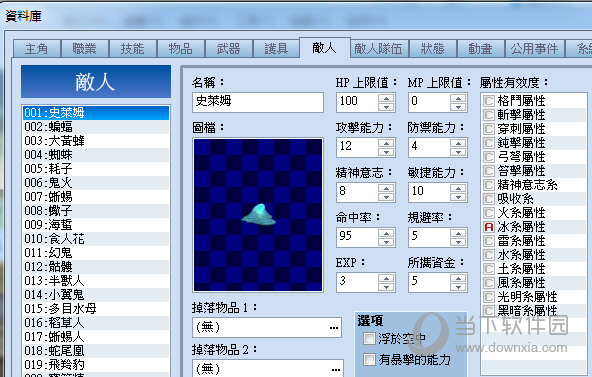The height and width of the screenshot is (377, 592).
Task: Select enemy 009:海蜇 in list
Action: pos(96,225)
